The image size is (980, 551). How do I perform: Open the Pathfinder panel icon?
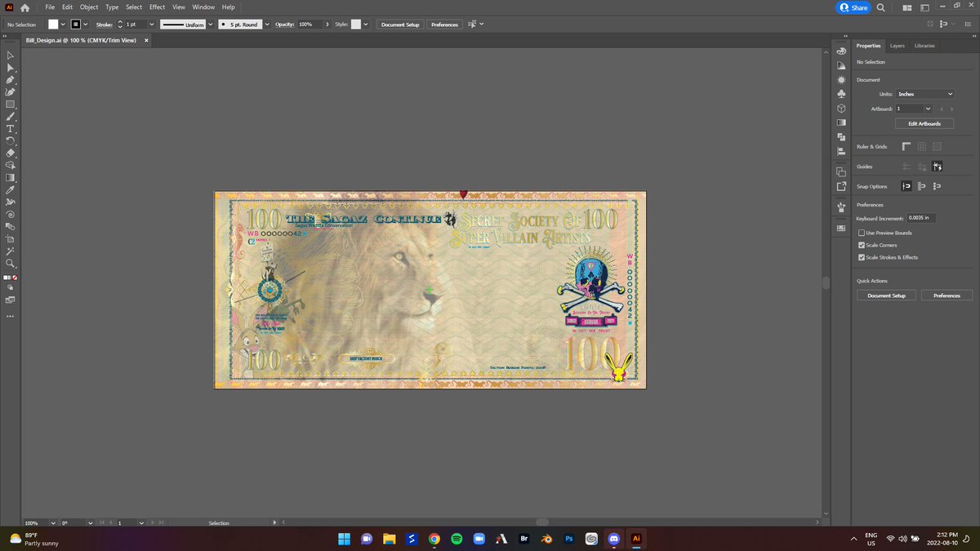pyautogui.click(x=841, y=136)
